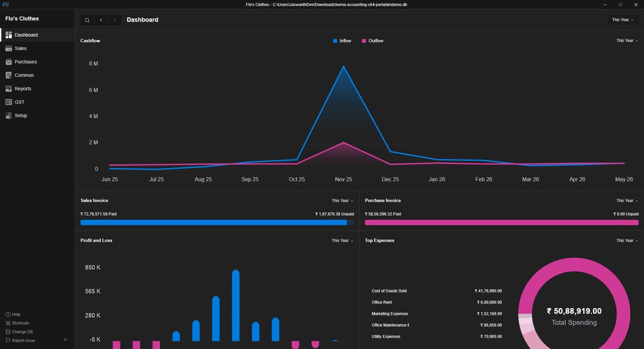Viewport: 644px width, 349px height.
Task: Click the GST icon in sidebar
Action: tap(9, 102)
